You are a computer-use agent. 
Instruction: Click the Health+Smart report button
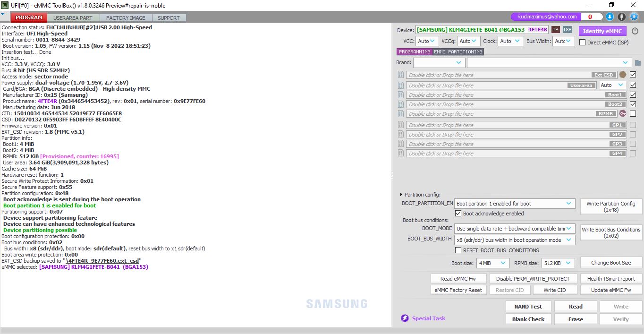tap(611, 279)
